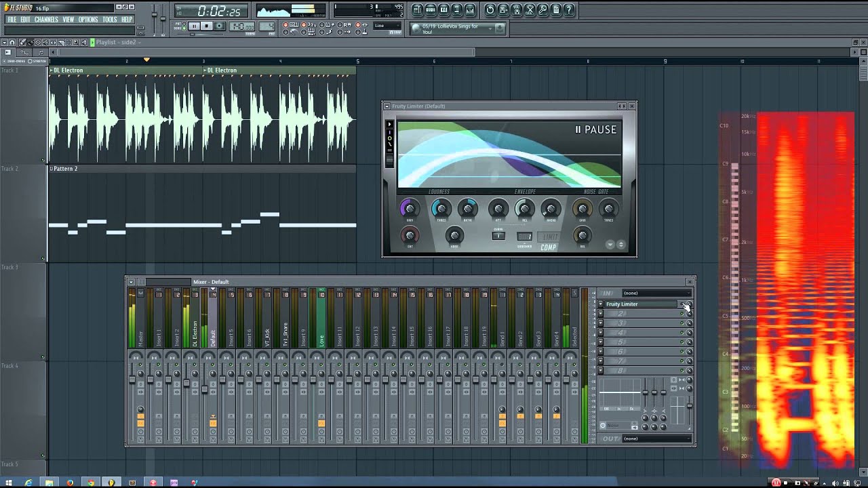Click the playlist playhead position marker

(146, 60)
